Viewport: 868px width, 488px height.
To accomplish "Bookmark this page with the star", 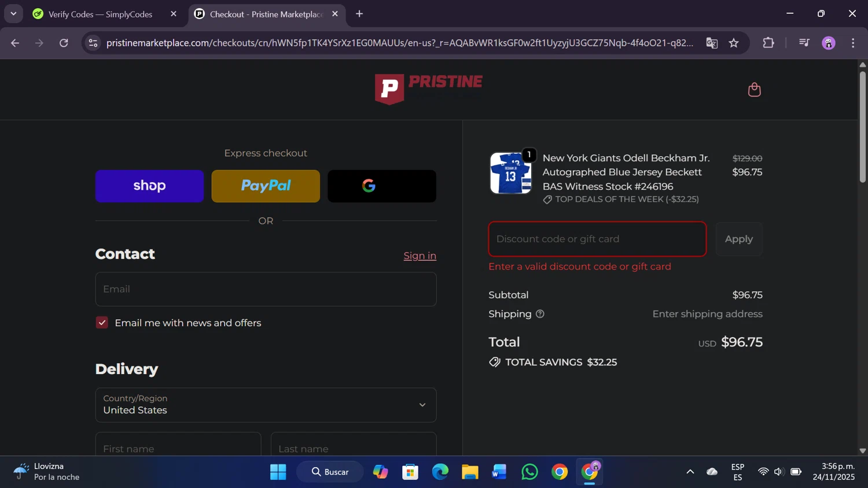I will coord(734,43).
